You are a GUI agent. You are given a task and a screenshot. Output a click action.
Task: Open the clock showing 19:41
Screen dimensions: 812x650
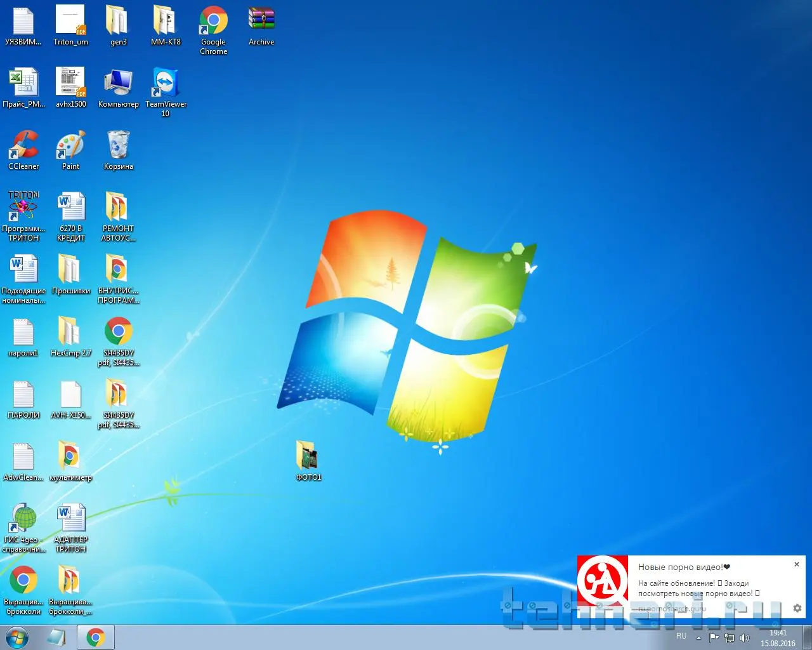pos(778,638)
